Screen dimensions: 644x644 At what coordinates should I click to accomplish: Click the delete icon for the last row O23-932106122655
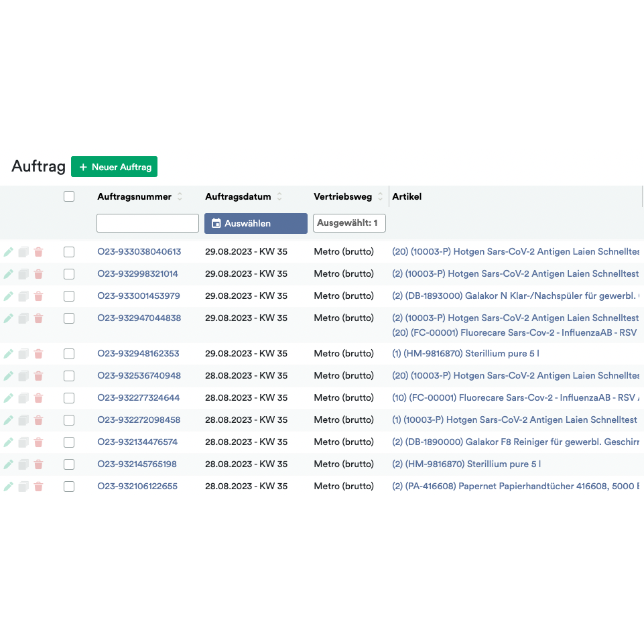pyautogui.click(x=38, y=486)
